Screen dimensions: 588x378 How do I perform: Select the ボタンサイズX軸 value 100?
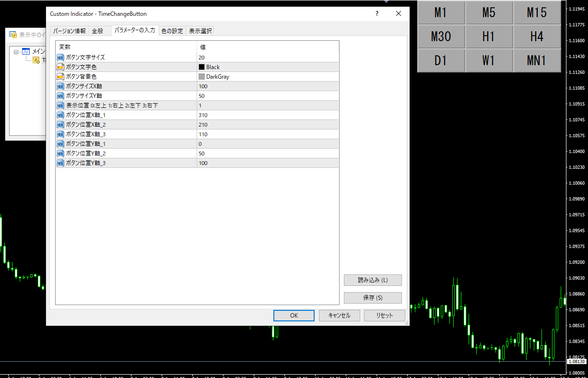coord(268,86)
